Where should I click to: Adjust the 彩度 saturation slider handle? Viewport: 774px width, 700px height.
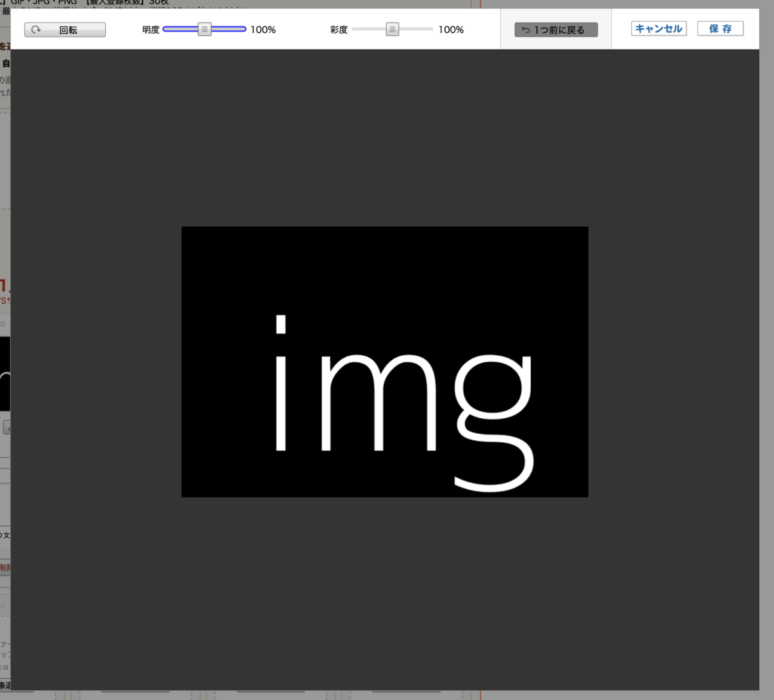[x=392, y=29]
